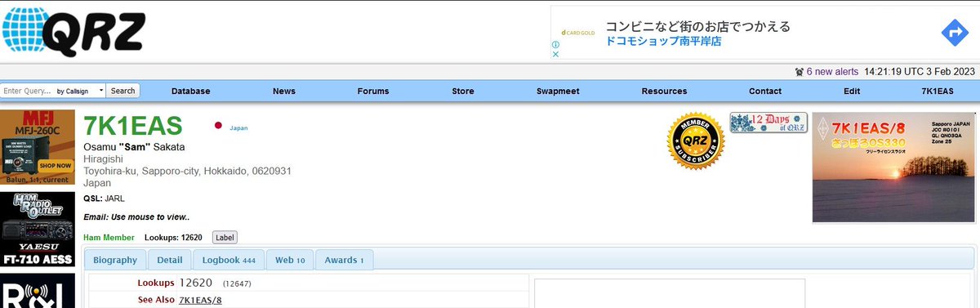Viewport: 980px width, 308px height.
Task: Open the 7K1EAS/8 See Also link
Action: (x=200, y=300)
